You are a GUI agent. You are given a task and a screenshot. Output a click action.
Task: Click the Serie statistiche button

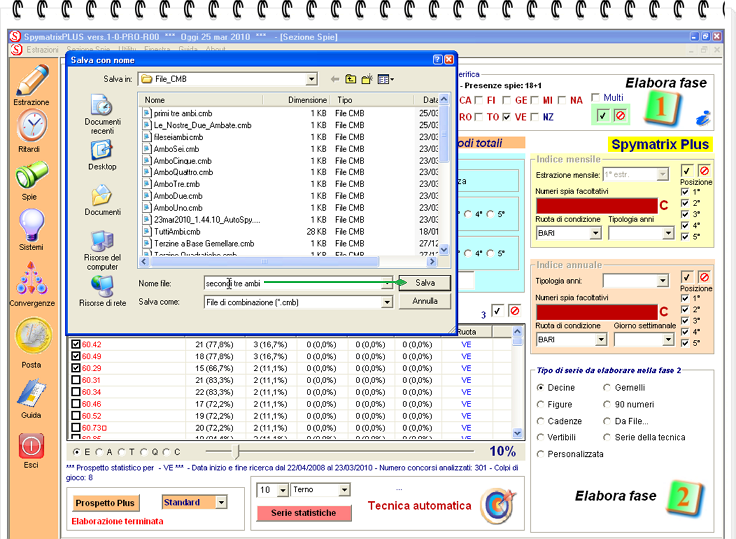[304, 513]
